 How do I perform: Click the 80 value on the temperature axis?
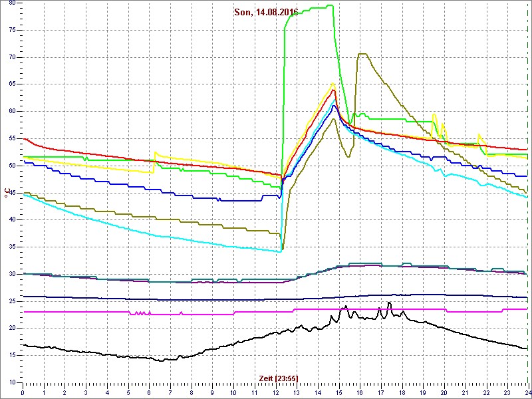11,3
